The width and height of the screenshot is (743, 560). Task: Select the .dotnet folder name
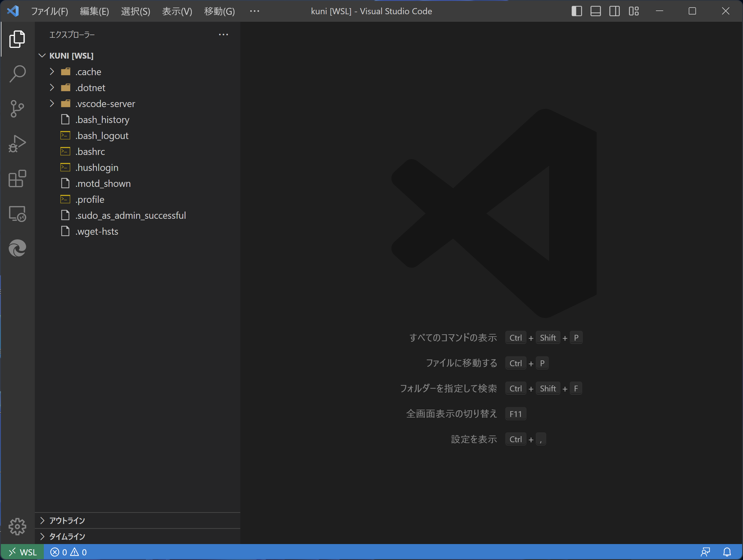[90, 88]
